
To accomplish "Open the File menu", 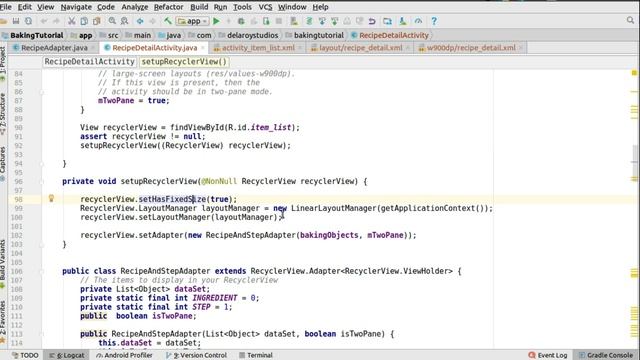I will coord(6,7).
